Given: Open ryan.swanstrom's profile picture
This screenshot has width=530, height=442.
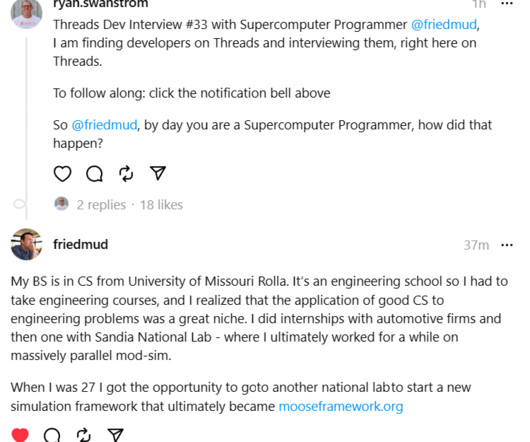Looking at the screenshot, I should coord(26,14).
